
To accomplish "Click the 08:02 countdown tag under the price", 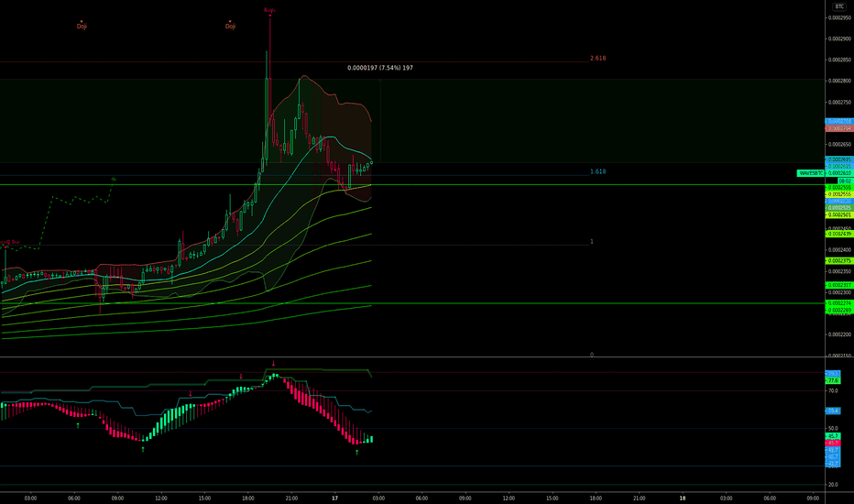I will click(x=845, y=181).
